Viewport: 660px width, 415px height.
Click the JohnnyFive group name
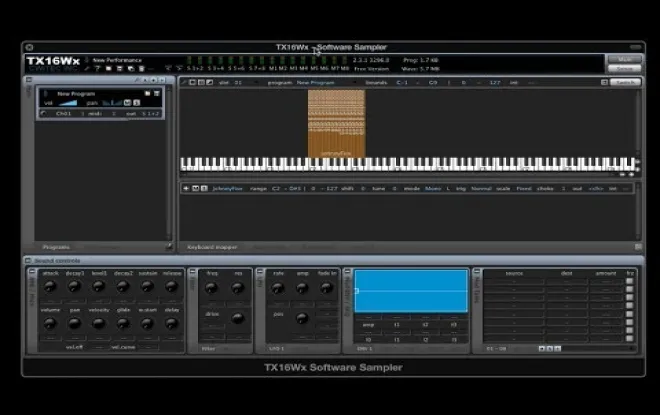(228, 189)
